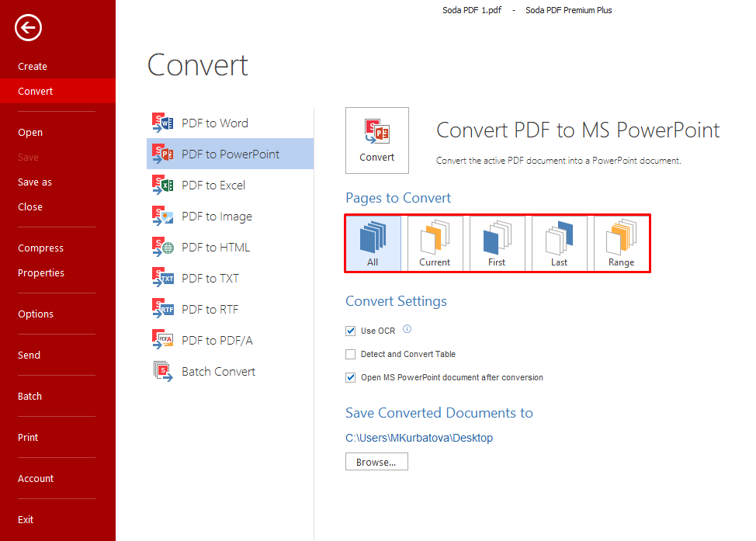This screenshot has height=541, width=756.
Task: Go back using the arrow circle
Action: tap(28, 28)
